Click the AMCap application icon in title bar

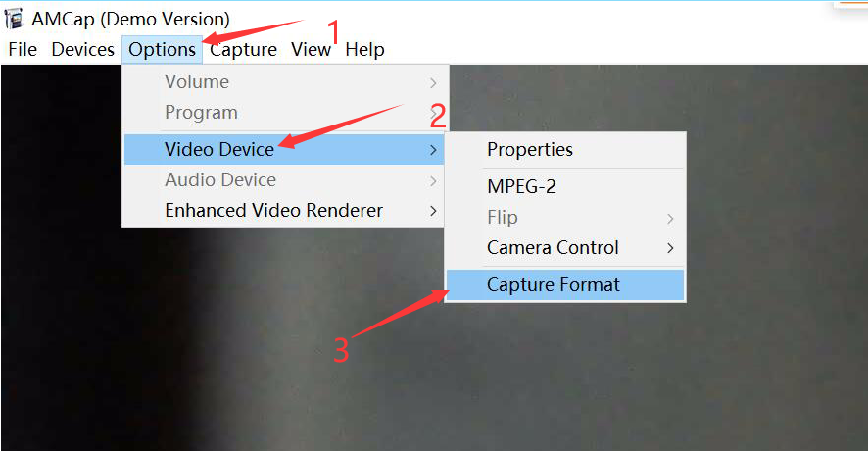(14, 19)
